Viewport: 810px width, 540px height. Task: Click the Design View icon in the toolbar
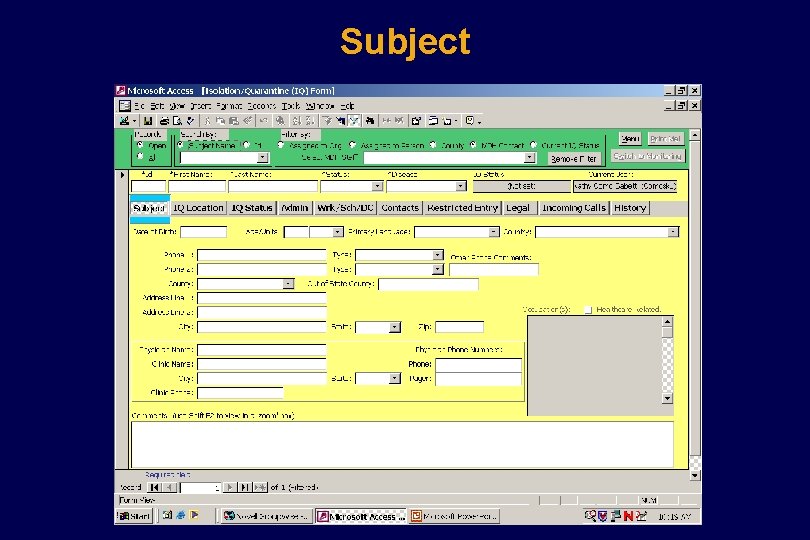[x=124, y=121]
